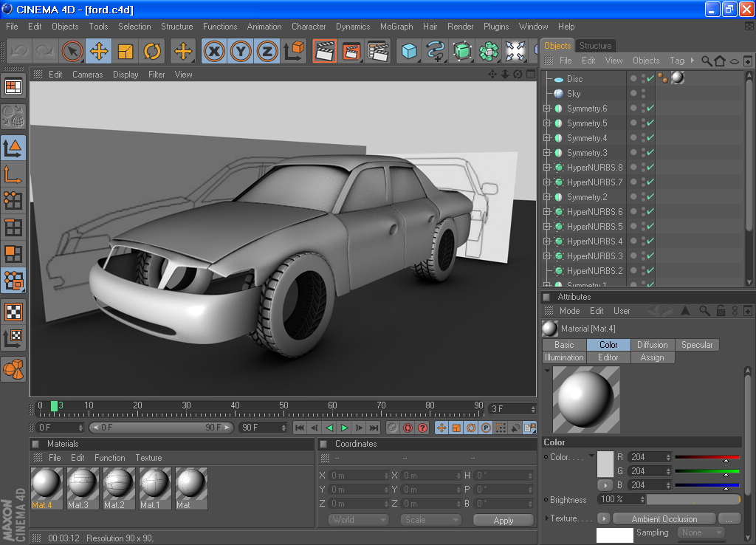This screenshot has height=545, width=756.
Task: Click the coordinate system icon
Action: pos(294,51)
